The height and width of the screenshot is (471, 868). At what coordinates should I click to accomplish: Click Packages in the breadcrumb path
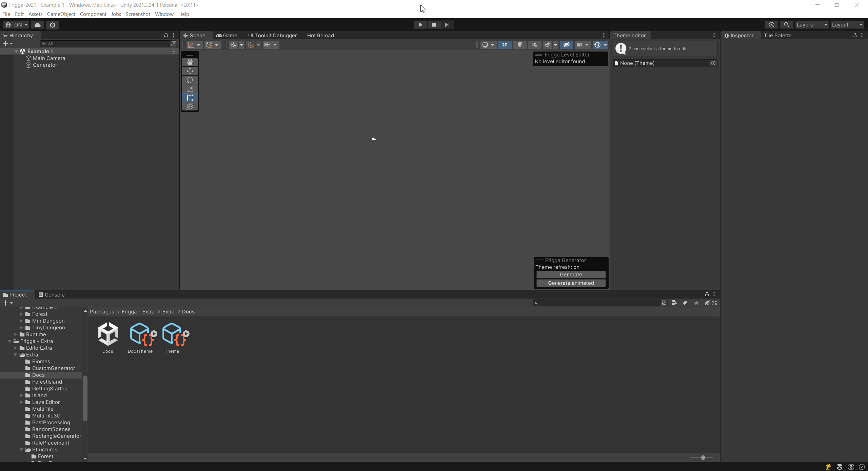[x=102, y=312]
